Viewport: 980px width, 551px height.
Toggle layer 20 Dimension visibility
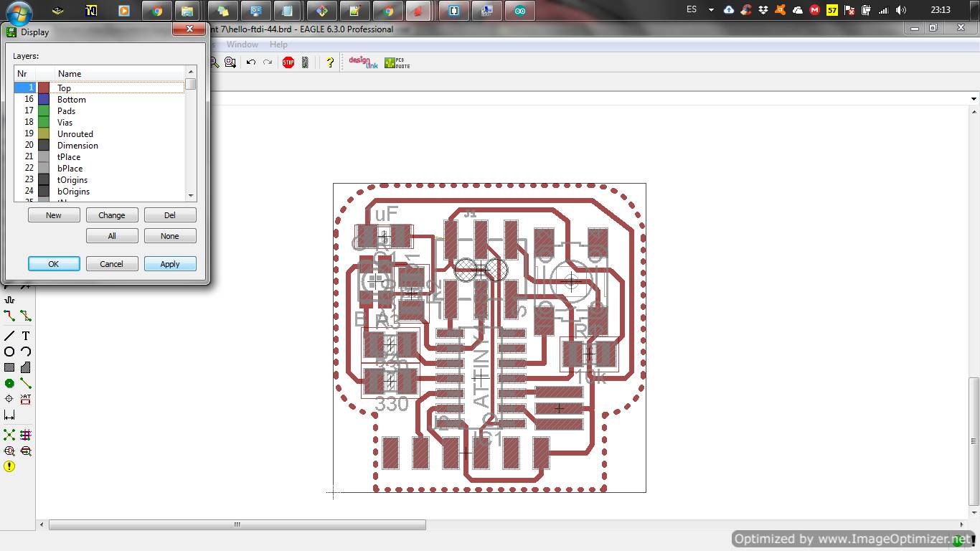click(x=99, y=145)
